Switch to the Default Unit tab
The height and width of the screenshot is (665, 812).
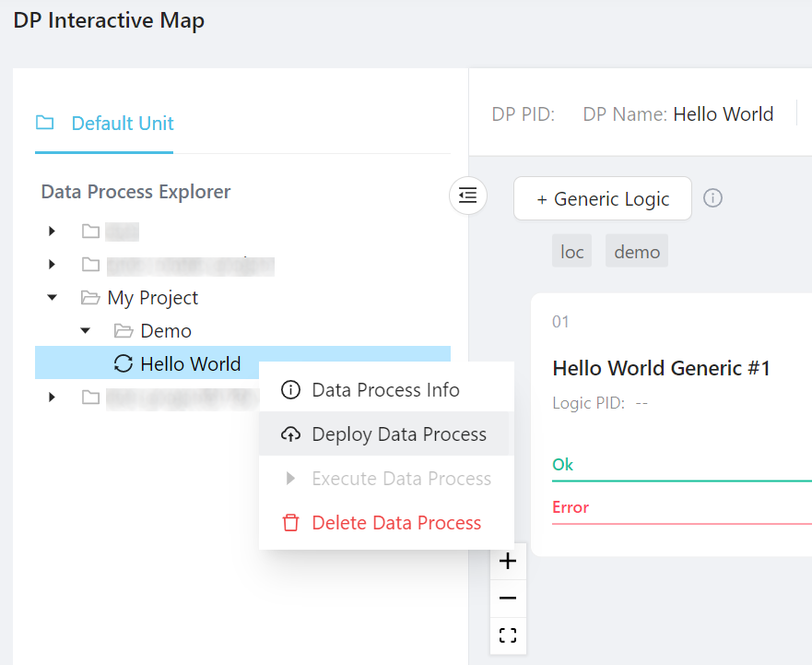tap(104, 124)
